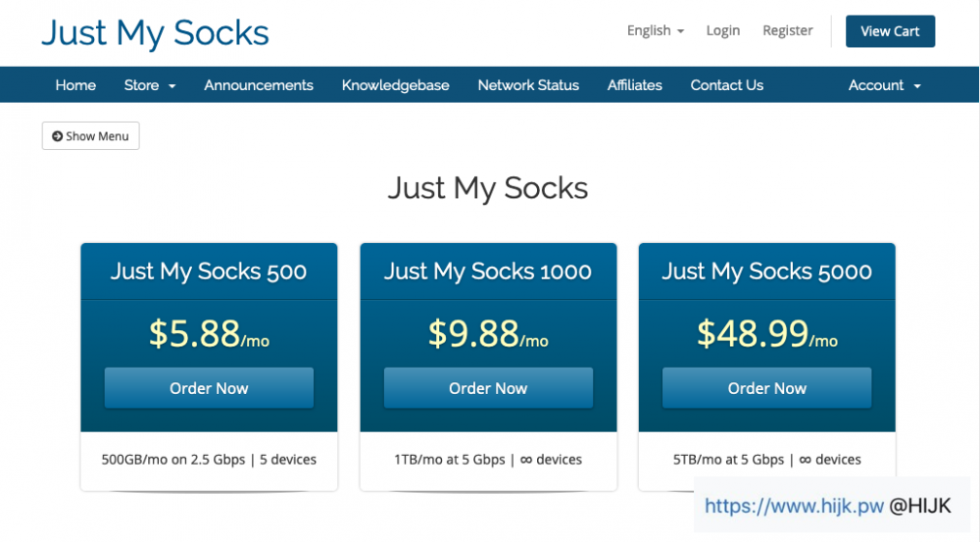This screenshot has width=980, height=542.
Task: Click the Show Menu button
Action: pos(90,136)
